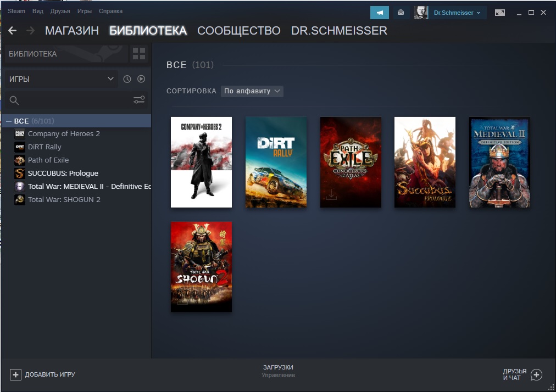Screen dimensions: 556x392
Task: Enter Big Picture mode icon
Action: click(x=499, y=13)
